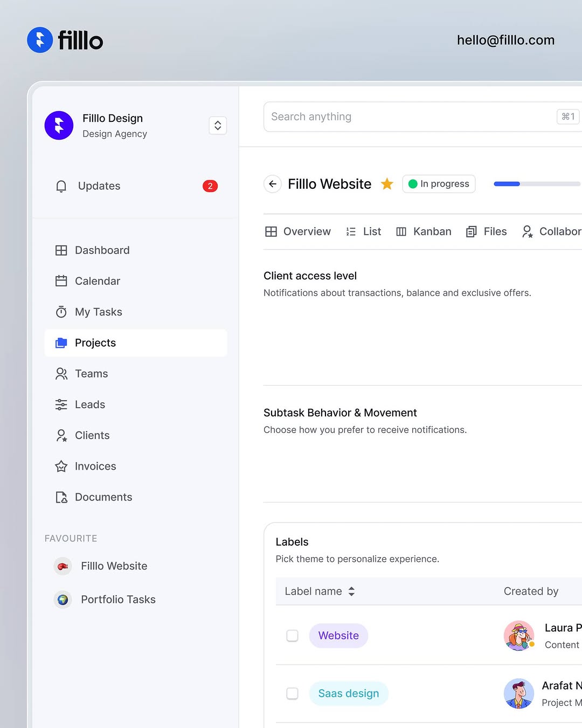Open the In progress status badge
Screen dimensions: 582x728
[x=439, y=184]
